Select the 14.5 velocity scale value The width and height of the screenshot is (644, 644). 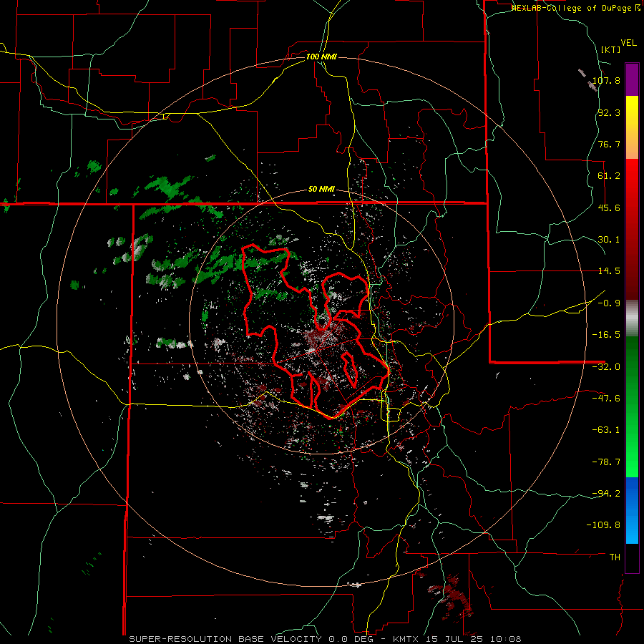[609, 271]
